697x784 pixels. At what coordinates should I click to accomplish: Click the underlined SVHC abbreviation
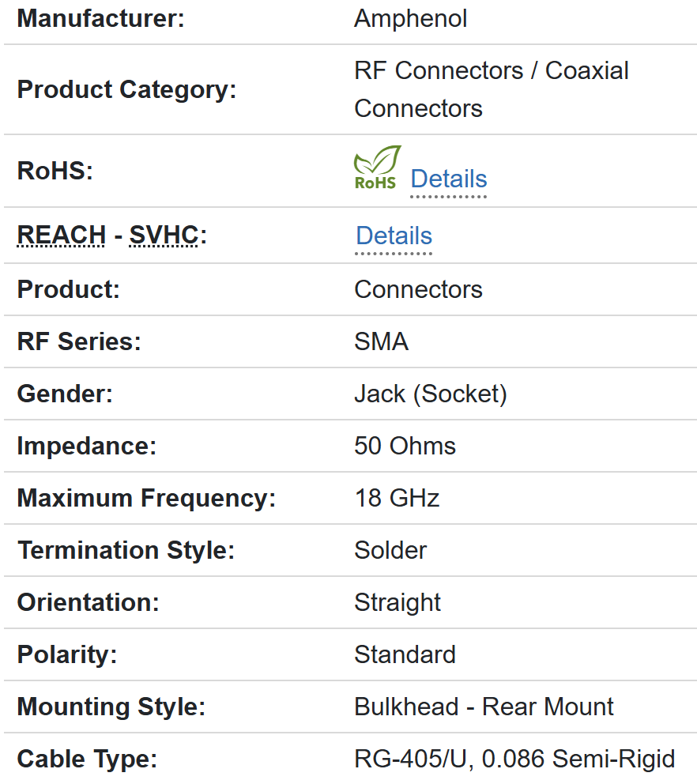click(x=164, y=236)
